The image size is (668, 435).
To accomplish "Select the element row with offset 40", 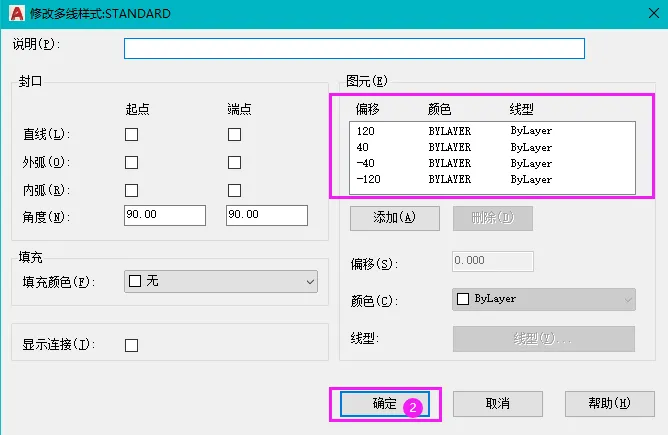I will [x=492, y=147].
